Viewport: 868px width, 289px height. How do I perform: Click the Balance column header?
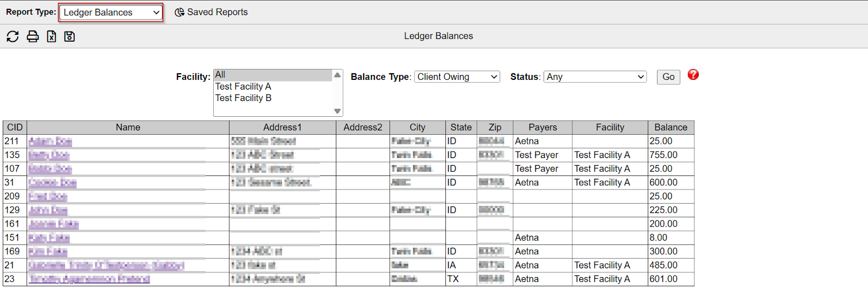[671, 127]
